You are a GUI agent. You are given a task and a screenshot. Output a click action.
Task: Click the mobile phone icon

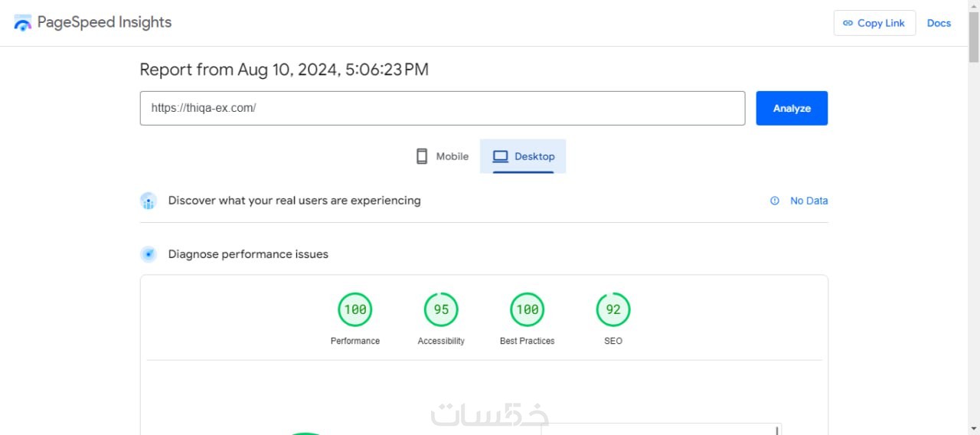422,156
